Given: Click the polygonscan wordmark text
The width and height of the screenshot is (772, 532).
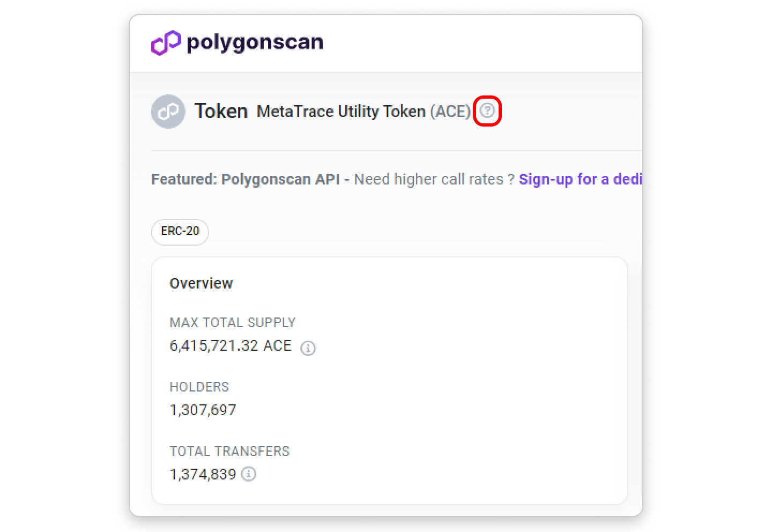Looking at the screenshot, I should (x=255, y=42).
